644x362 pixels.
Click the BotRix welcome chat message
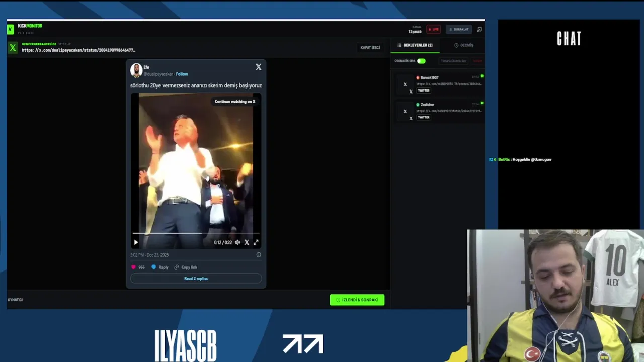click(525, 159)
